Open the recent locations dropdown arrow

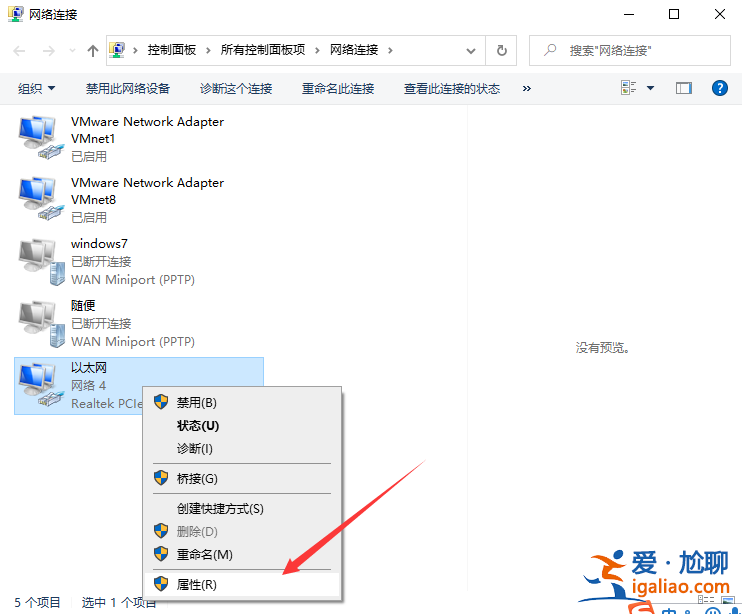click(x=72, y=50)
